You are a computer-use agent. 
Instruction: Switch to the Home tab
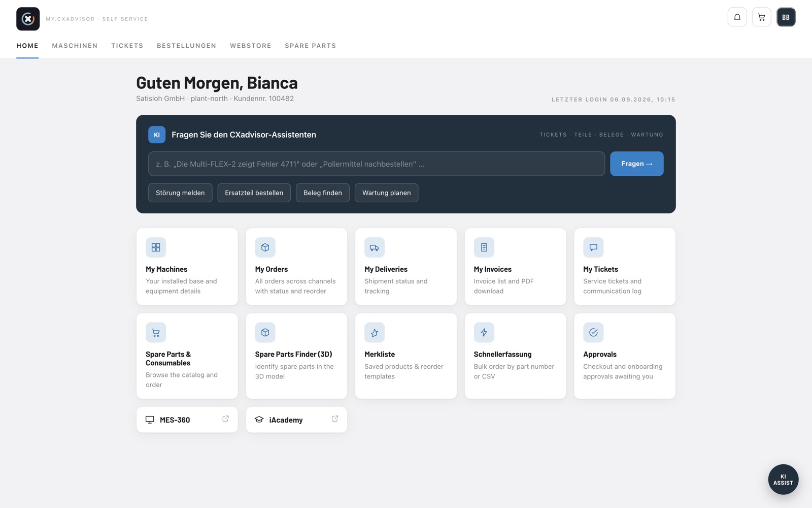tap(27, 46)
